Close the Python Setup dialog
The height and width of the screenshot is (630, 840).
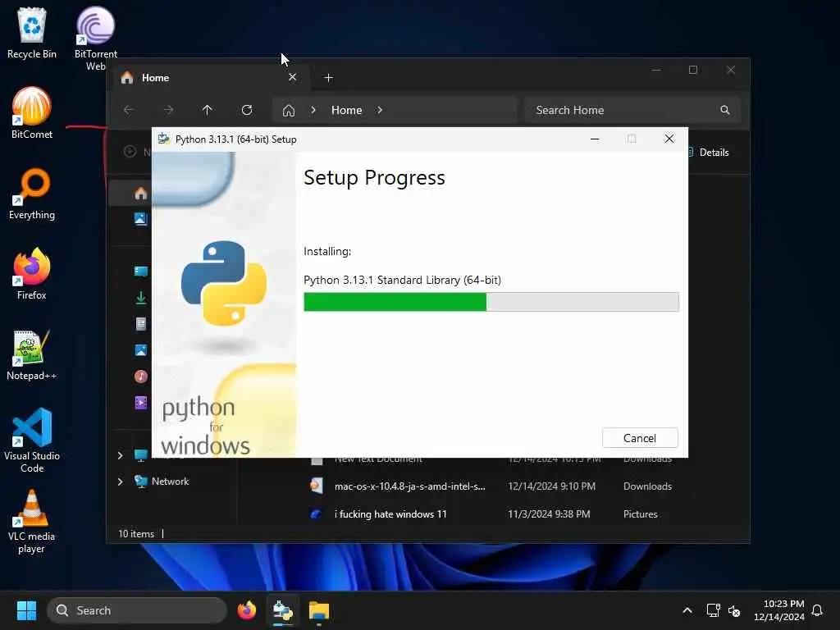click(x=669, y=139)
